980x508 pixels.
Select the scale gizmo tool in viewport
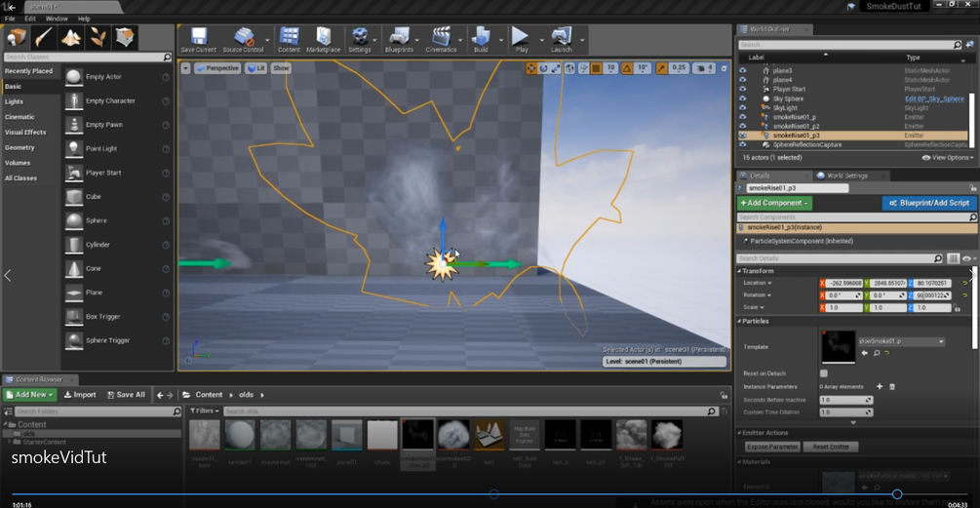coord(556,68)
